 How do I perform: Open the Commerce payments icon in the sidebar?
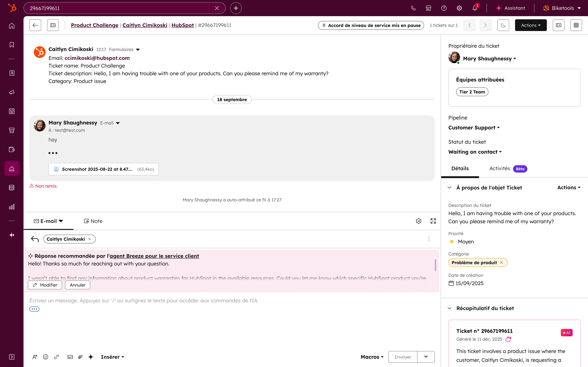point(11,150)
